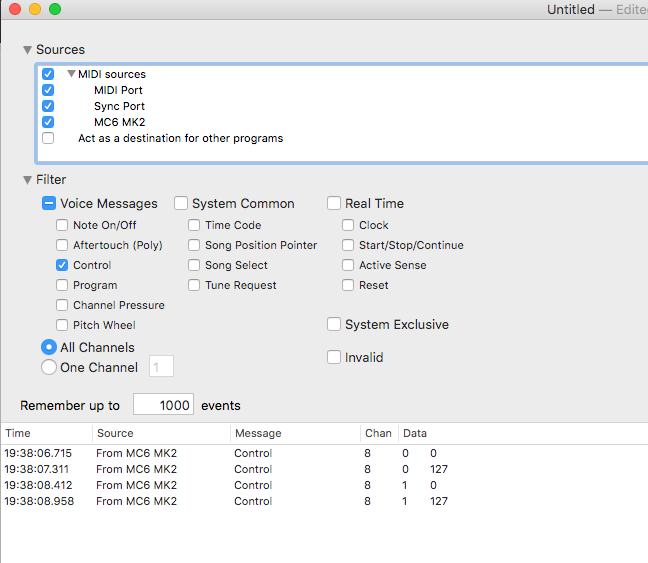The image size is (648, 563).
Task: Uncheck the Sync Port checkbox
Action: 48,106
